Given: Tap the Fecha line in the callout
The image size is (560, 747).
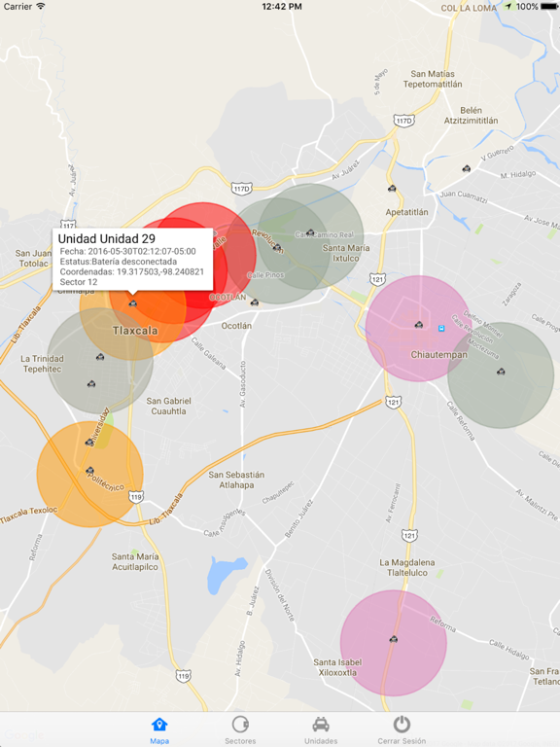Looking at the screenshot, I should [127, 252].
